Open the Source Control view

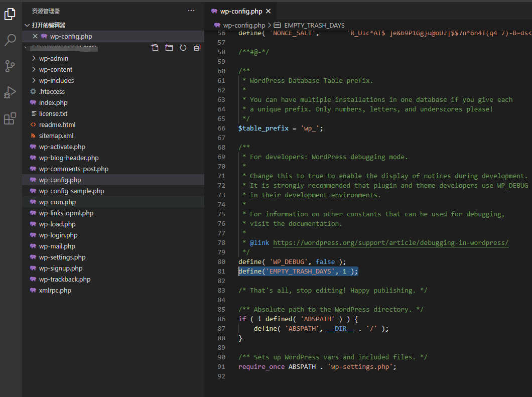pyautogui.click(x=10, y=66)
